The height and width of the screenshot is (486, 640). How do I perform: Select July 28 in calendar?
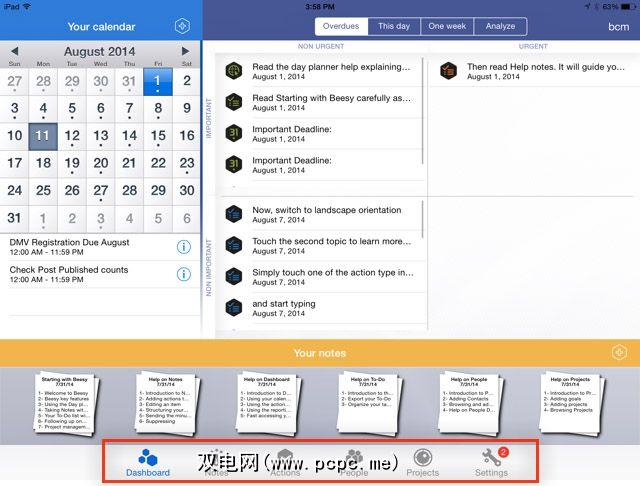[43, 82]
